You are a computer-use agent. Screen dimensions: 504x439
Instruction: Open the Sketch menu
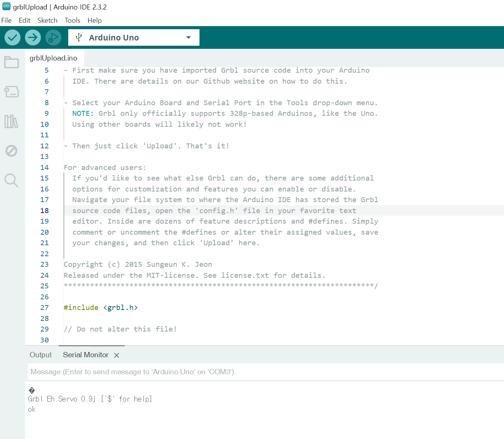point(47,20)
